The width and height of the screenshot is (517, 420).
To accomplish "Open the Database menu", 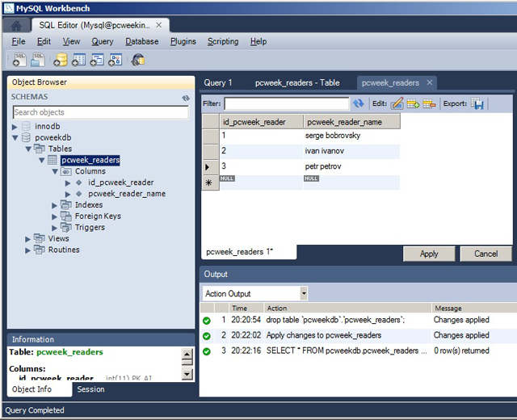I will 142,41.
